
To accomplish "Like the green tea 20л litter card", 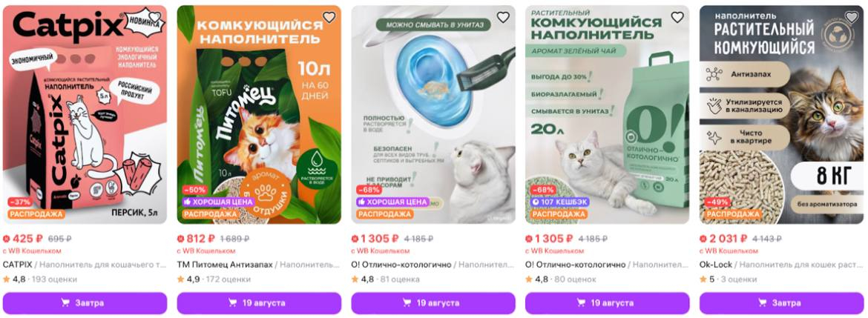I will (677, 17).
